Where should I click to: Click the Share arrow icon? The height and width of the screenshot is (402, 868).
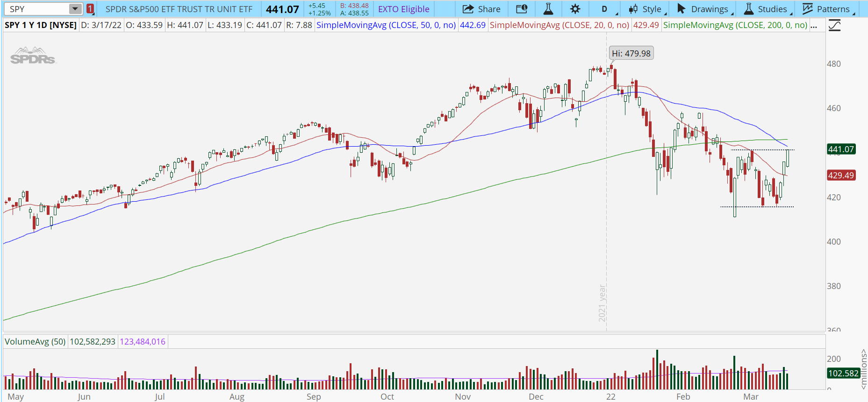point(468,9)
